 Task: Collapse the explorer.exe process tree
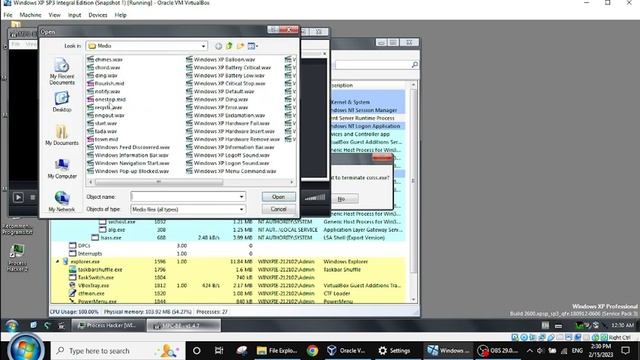pyautogui.click(x=57, y=262)
